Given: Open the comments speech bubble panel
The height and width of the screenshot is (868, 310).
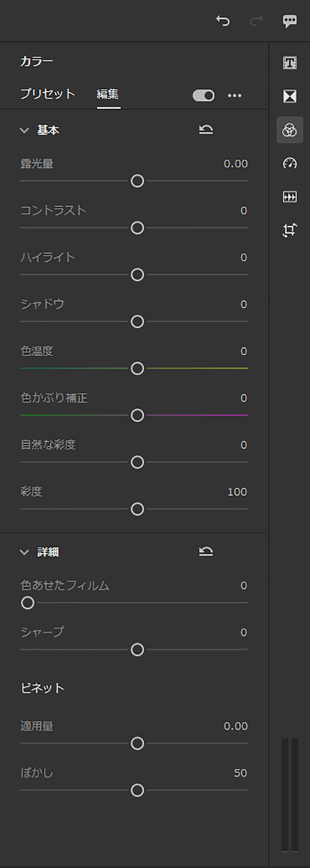Looking at the screenshot, I should pos(290,21).
